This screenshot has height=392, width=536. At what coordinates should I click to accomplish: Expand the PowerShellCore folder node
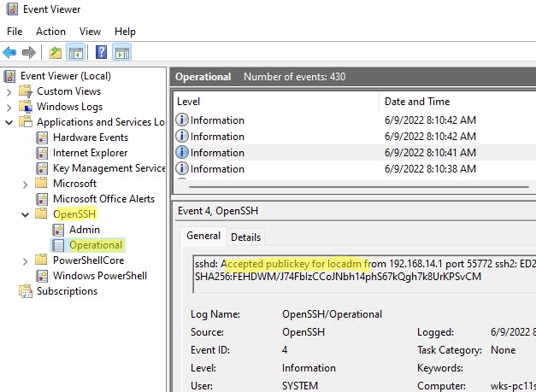(x=26, y=261)
